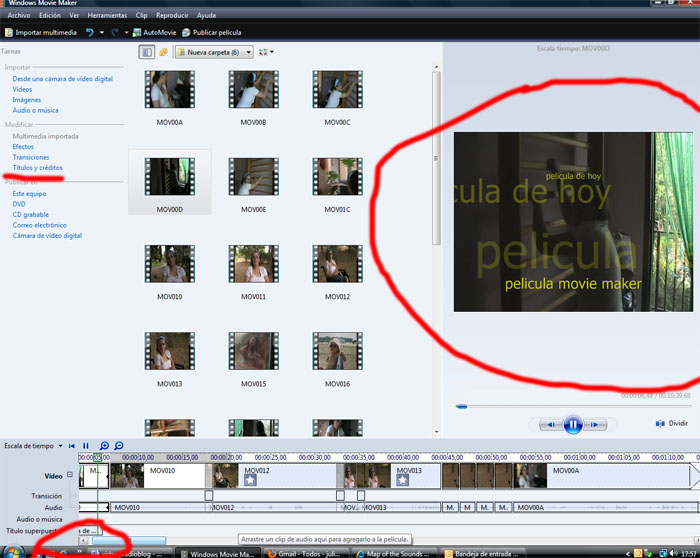700x558 pixels.
Task: Click the Redo arrow icon
Action: point(115,33)
